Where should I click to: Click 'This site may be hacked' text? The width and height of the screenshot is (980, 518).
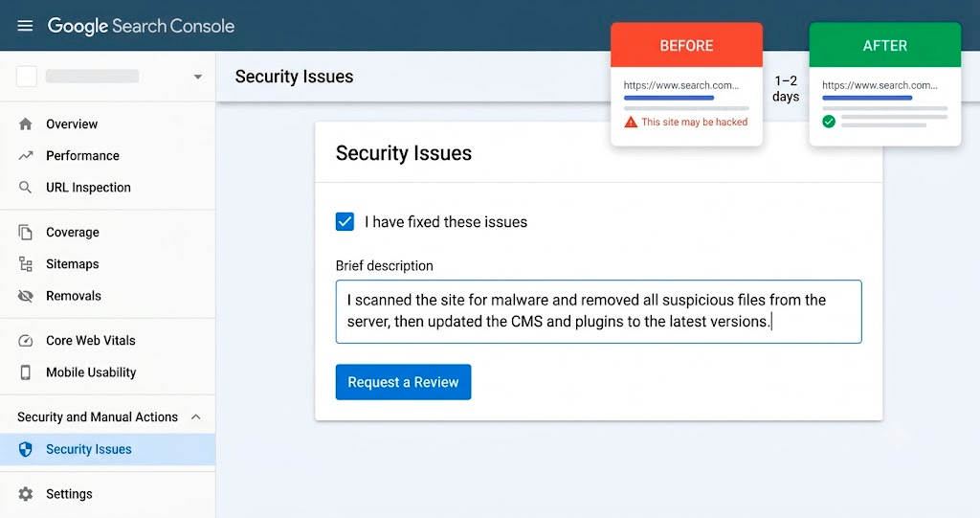click(695, 122)
